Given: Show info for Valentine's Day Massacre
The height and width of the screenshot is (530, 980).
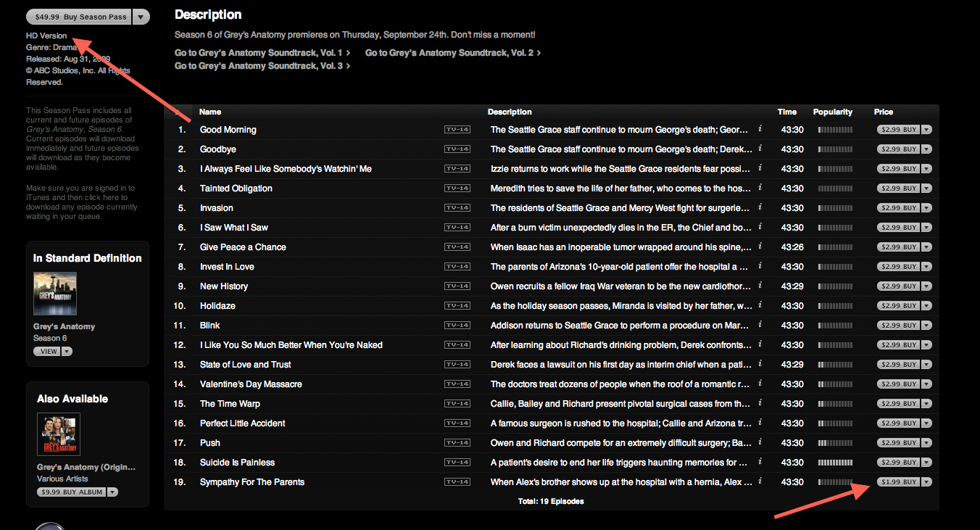Looking at the screenshot, I should coord(760,384).
